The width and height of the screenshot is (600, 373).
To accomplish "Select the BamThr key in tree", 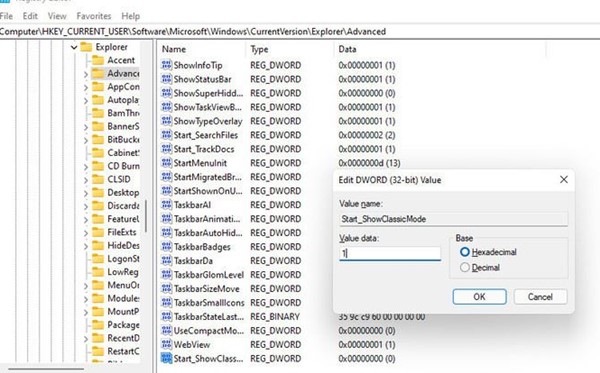I will point(123,113).
